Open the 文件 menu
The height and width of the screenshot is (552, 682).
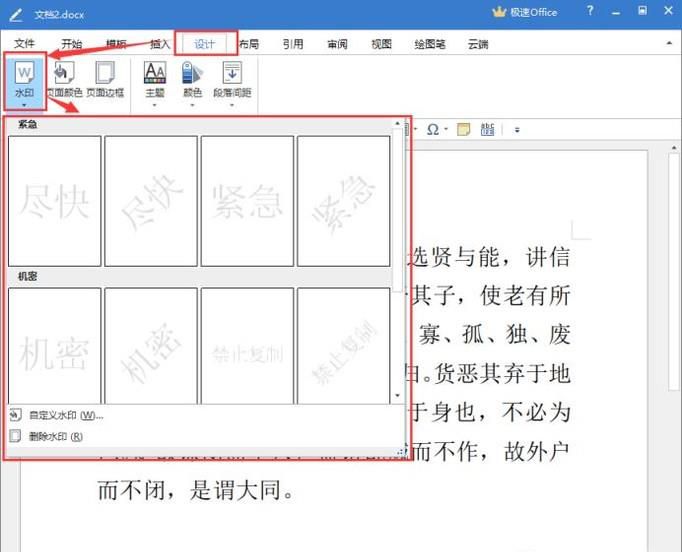click(x=24, y=43)
